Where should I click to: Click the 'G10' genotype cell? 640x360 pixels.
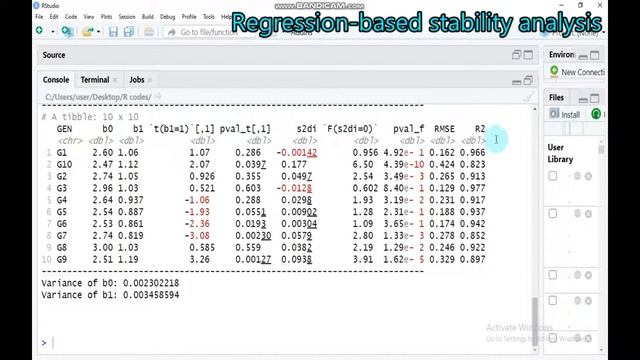[64, 164]
